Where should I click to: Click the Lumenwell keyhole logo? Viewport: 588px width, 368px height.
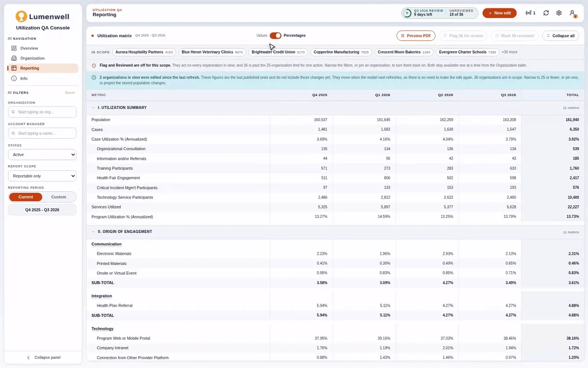21,17
